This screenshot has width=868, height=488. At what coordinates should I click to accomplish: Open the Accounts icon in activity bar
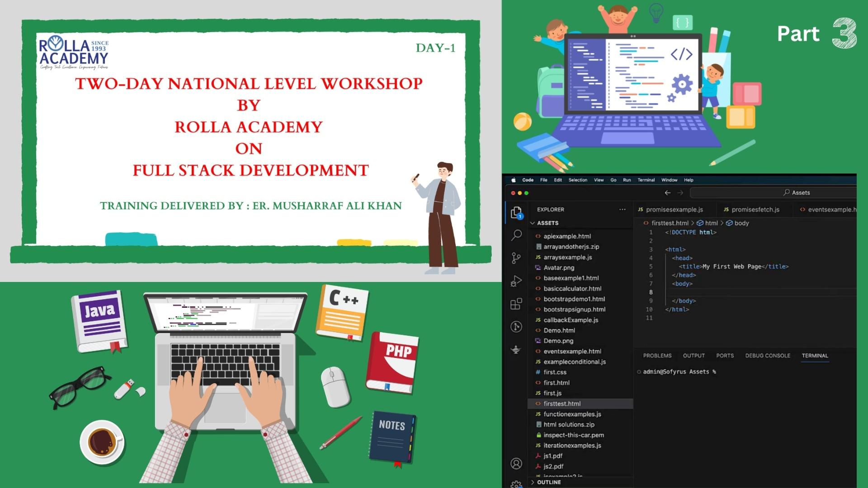[516, 464]
